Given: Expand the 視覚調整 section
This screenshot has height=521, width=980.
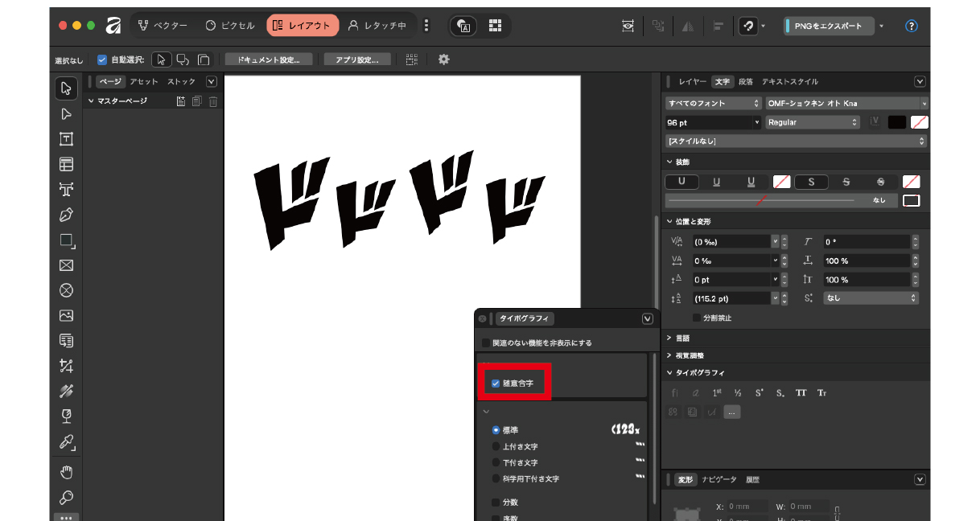Looking at the screenshot, I should point(669,355).
